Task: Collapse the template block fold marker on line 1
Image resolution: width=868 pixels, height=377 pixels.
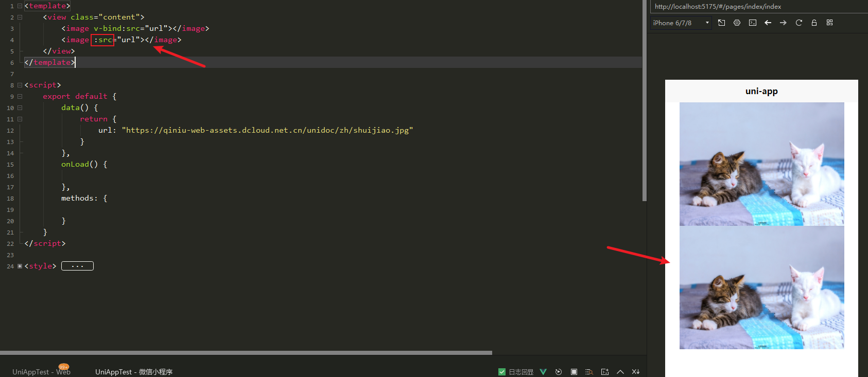Action: [20, 6]
